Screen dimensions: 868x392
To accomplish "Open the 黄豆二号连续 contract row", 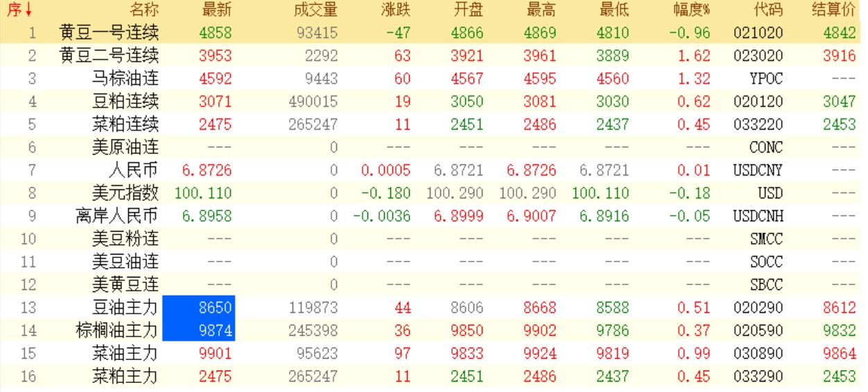I will pyautogui.click(x=109, y=56).
